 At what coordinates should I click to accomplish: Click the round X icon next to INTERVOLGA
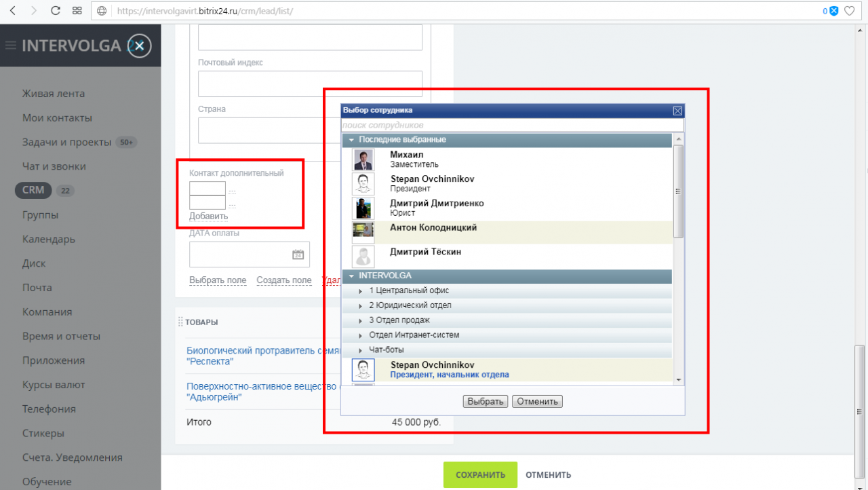pos(139,45)
